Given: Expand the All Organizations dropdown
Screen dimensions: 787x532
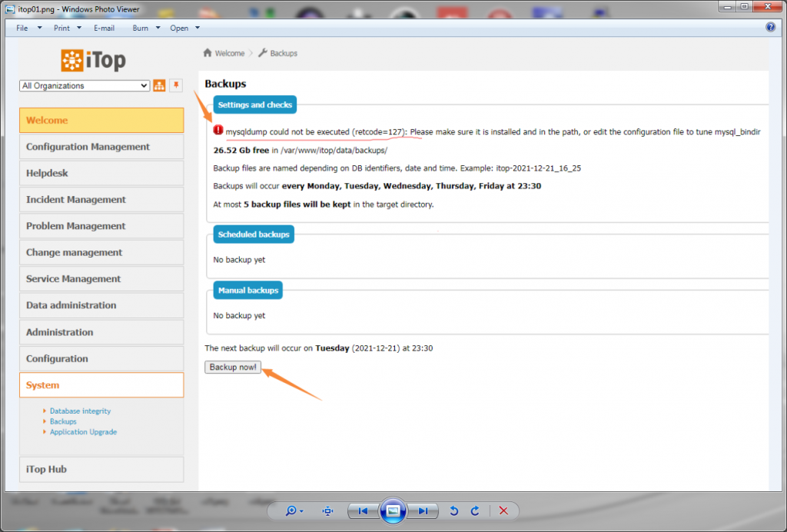Looking at the screenshot, I should 85,86.
